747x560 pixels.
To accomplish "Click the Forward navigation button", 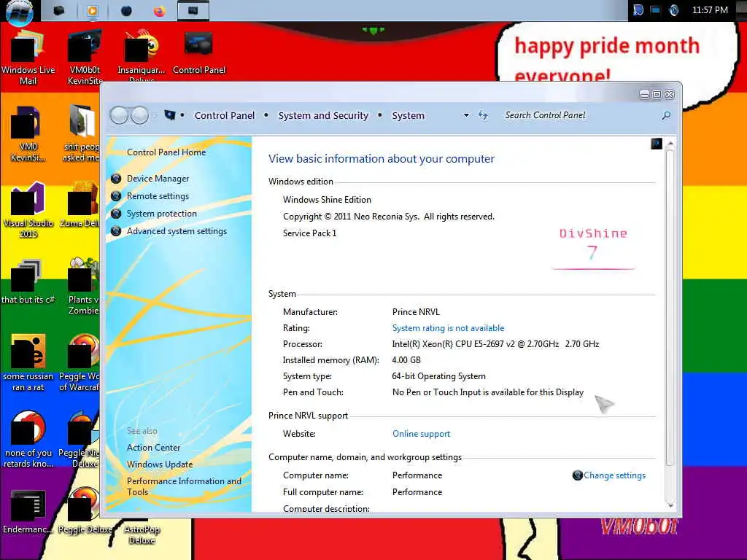I will click(139, 115).
